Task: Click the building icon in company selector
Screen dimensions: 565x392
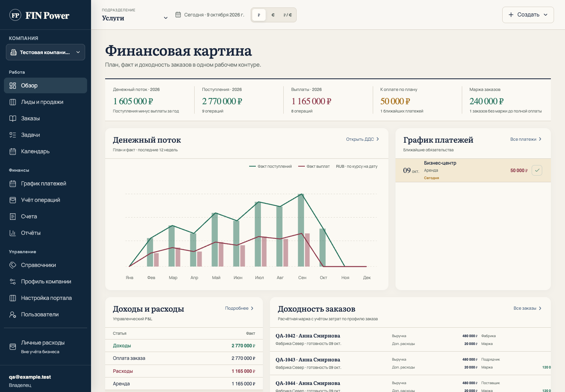Action: [13, 52]
